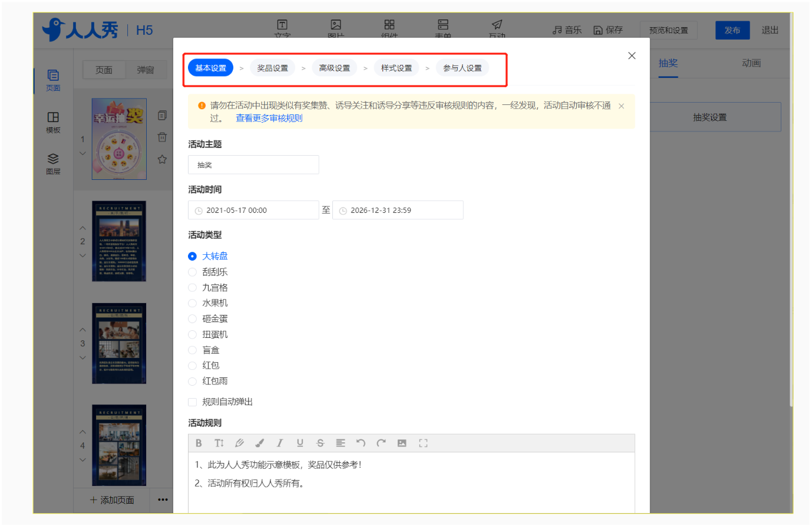Open the 模板 templates panel in sidebar
The image size is (812, 529).
(53, 122)
